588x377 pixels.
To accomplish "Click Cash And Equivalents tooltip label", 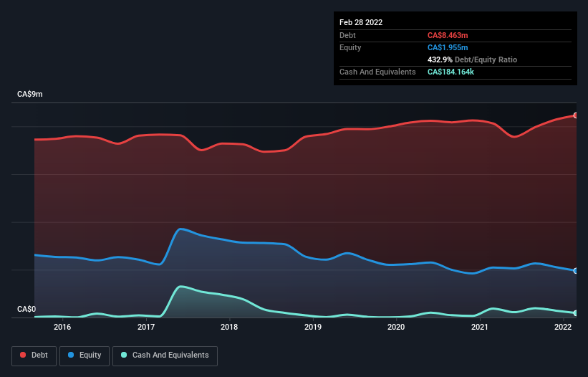I will [377, 72].
